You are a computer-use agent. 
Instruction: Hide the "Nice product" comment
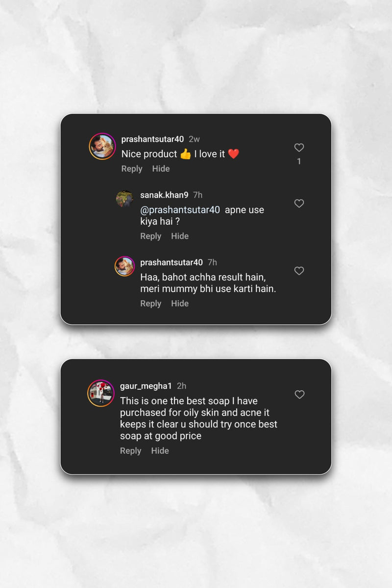[x=161, y=168]
